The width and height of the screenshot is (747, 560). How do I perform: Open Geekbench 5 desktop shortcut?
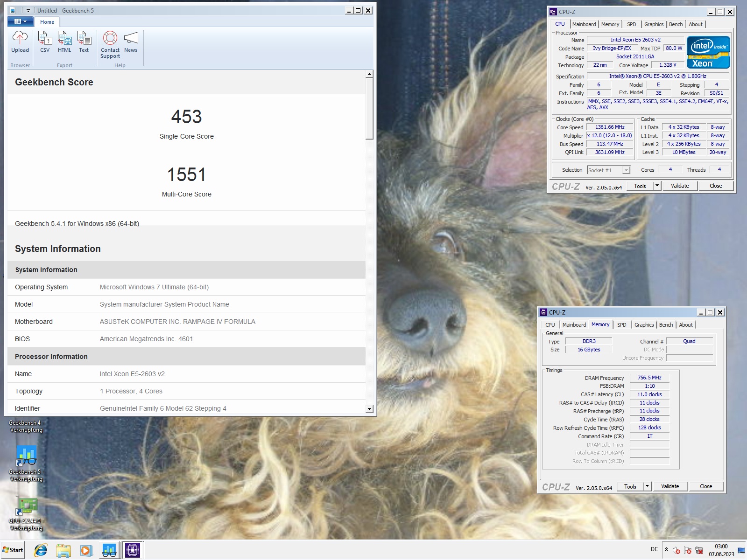27,462
